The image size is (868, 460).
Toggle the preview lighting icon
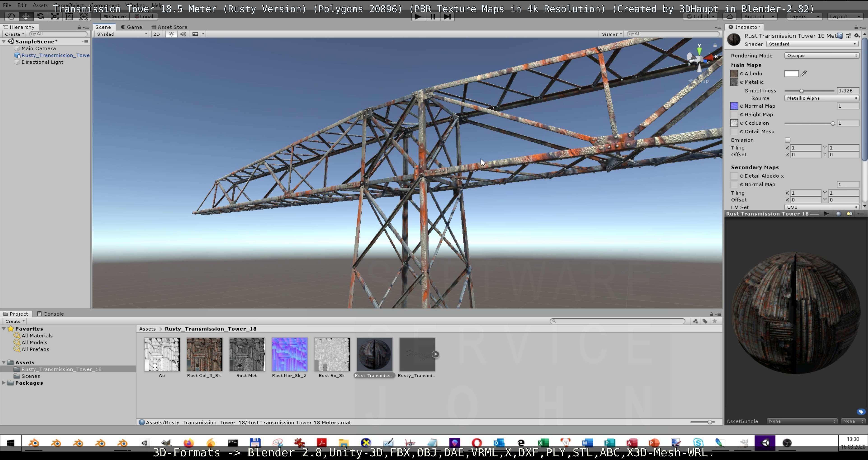point(849,214)
